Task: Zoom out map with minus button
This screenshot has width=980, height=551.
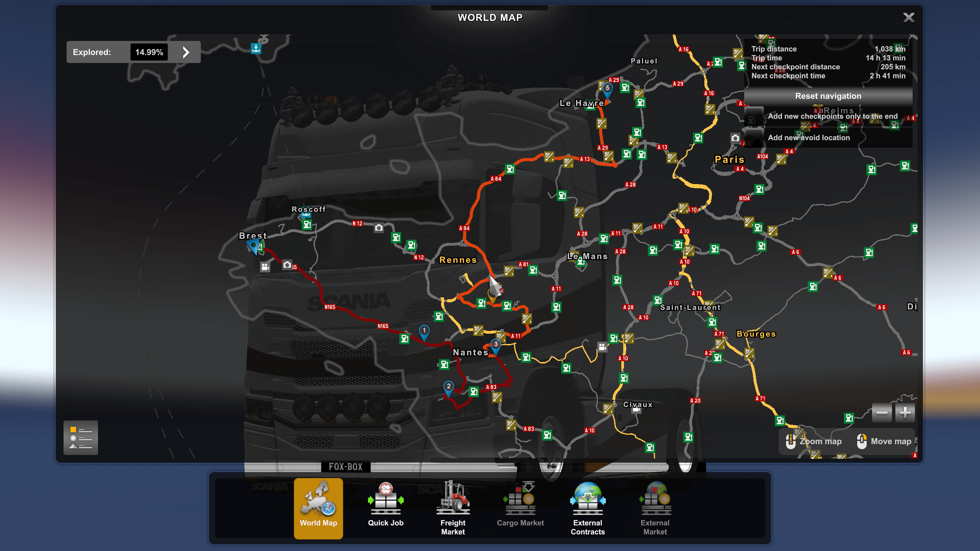Action: coord(882,412)
